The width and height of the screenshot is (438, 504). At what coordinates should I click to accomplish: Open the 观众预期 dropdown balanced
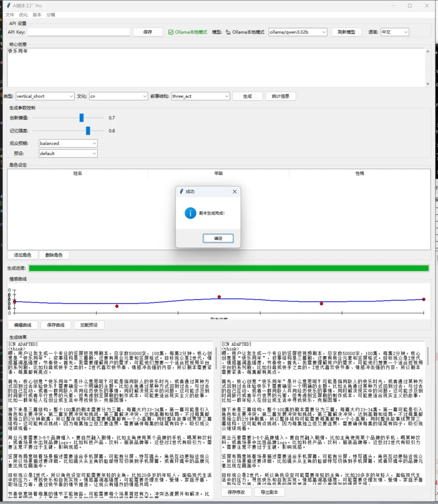(x=68, y=143)
